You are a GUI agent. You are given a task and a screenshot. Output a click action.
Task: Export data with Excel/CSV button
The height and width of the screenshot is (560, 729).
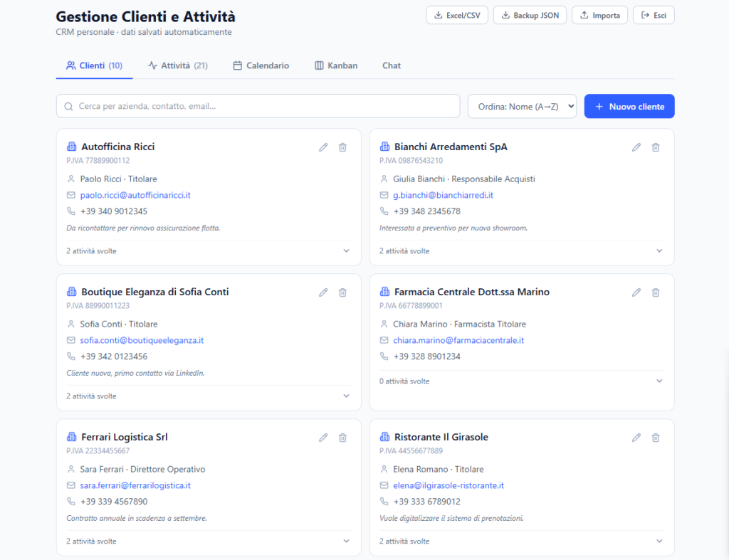(x=457, y=16)
